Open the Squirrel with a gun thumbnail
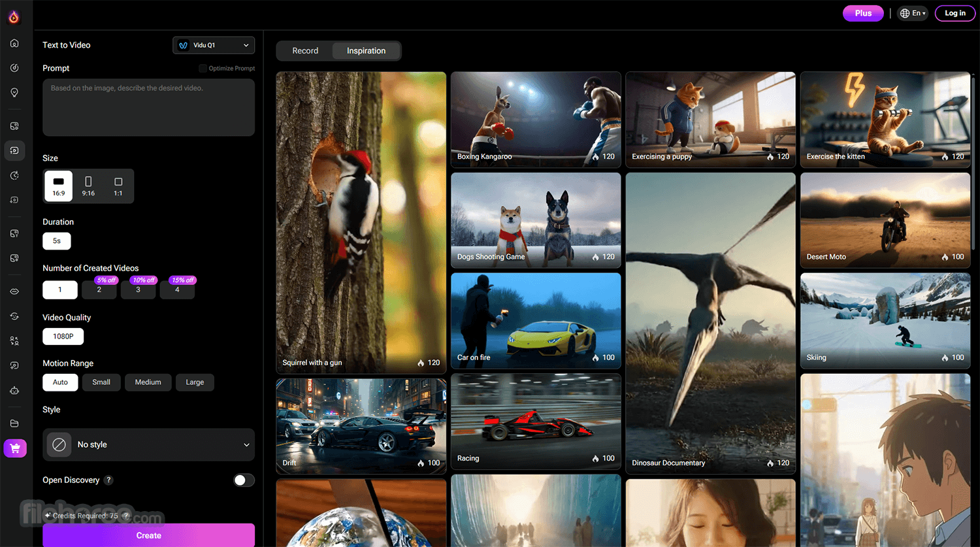Image resolution: width=980 pixels, height=547 pixels. [x=361, y=222]
